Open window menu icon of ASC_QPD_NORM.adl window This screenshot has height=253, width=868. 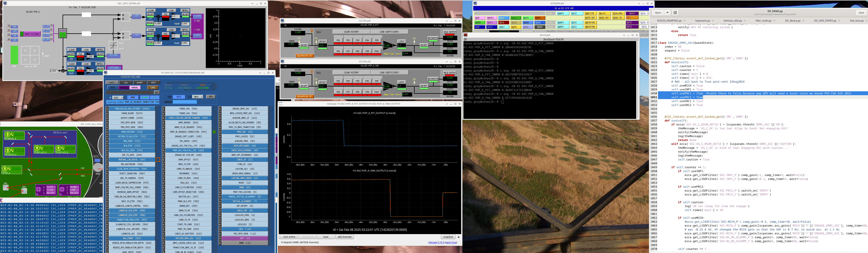(5, 3)
